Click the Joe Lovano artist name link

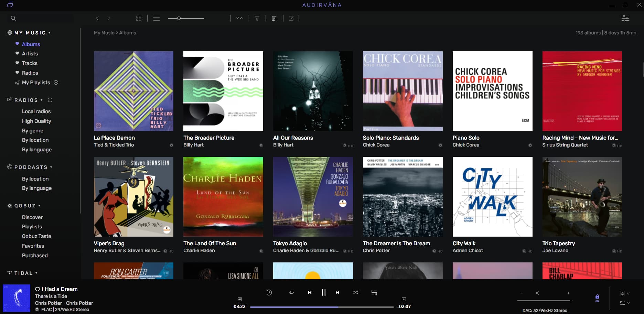555,250
